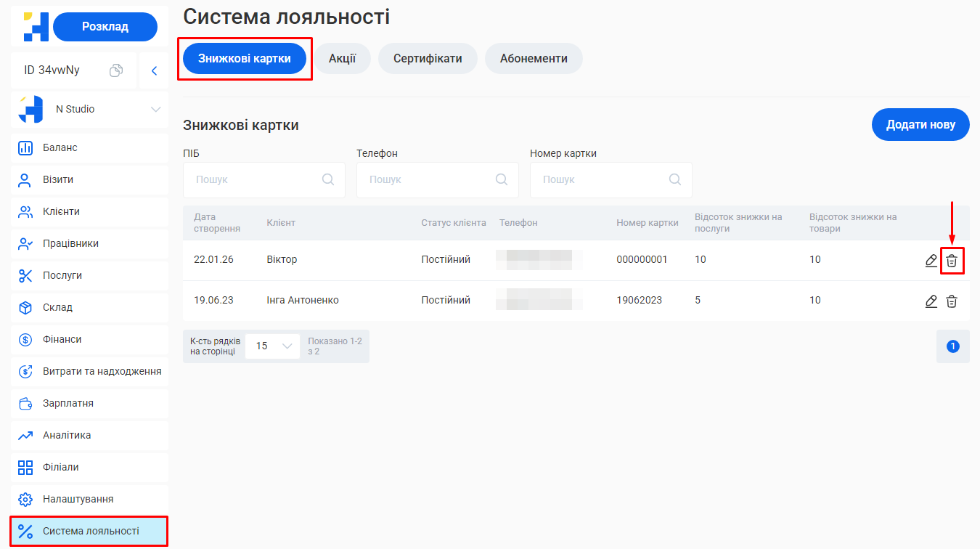Open Налаштування settings gear icon
The height and width of the screenshot is (549, 980).
(x=25, y=499)
